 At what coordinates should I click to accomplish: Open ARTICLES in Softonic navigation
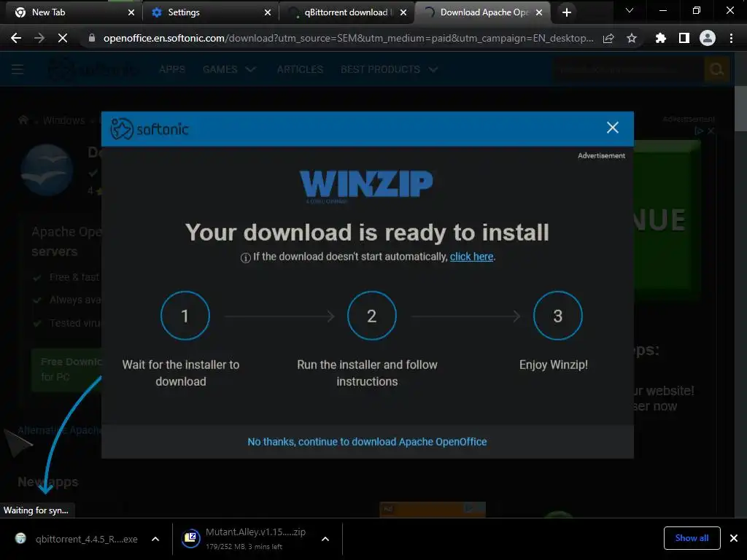point(300,69)
